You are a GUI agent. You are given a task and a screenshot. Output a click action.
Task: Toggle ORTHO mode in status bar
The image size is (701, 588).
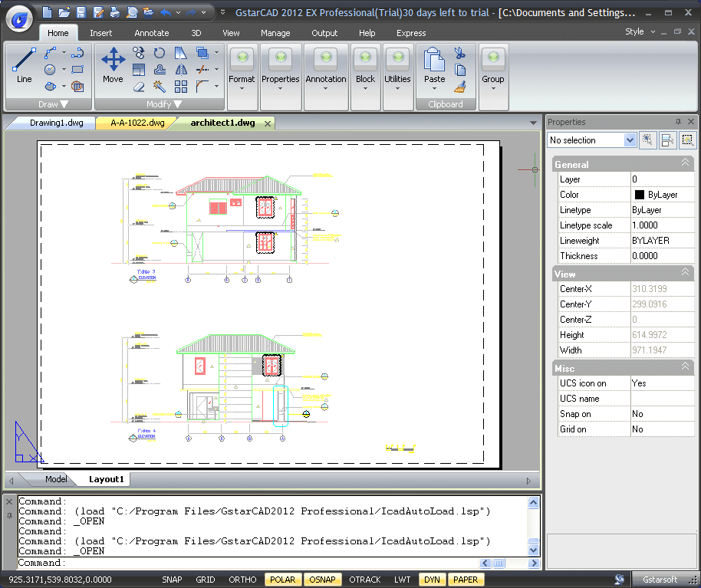point(243,580)
